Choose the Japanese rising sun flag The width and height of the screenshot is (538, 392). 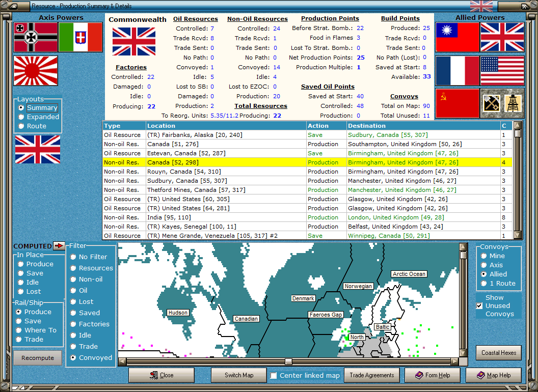[35, 71]
